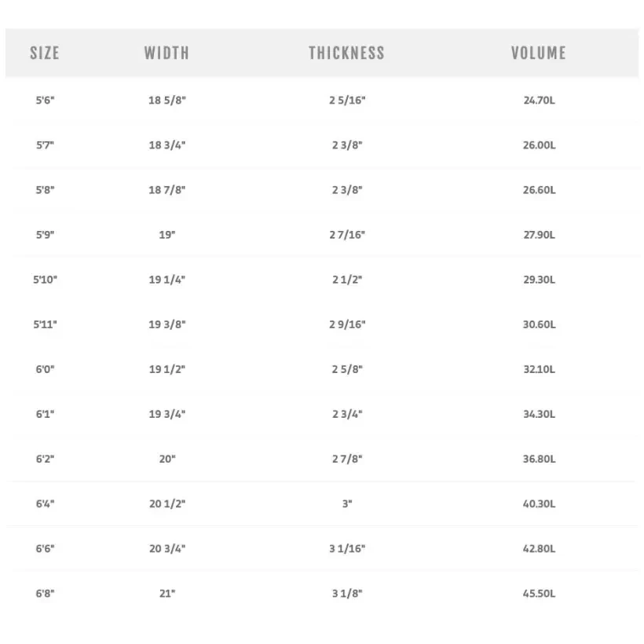Click the 2 9/16" thickness value
Screen dimensions: 644x644
[347, 324]
